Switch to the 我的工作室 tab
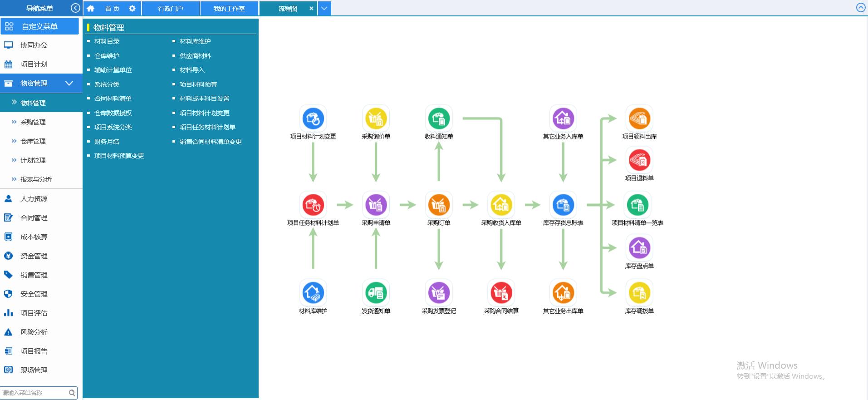 coord(229,9)
